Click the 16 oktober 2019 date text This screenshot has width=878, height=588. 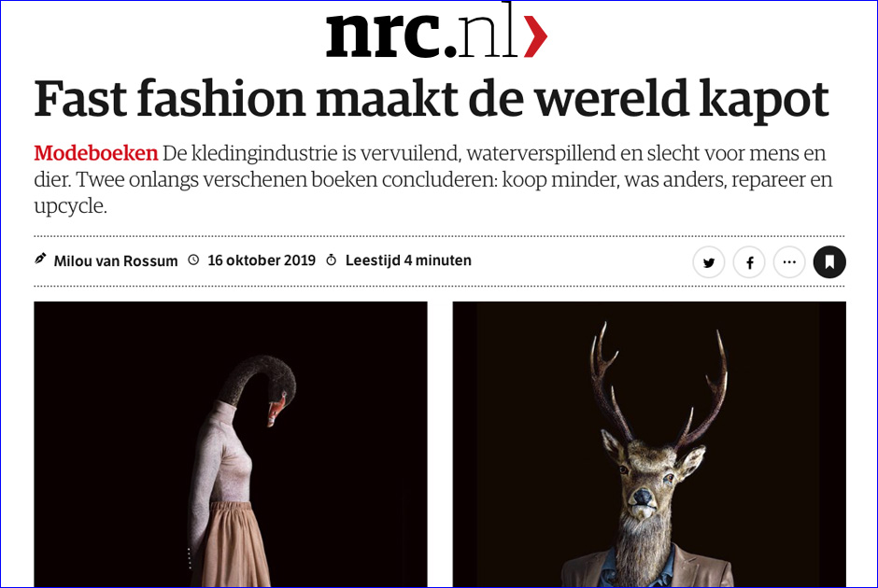point(262,260)
